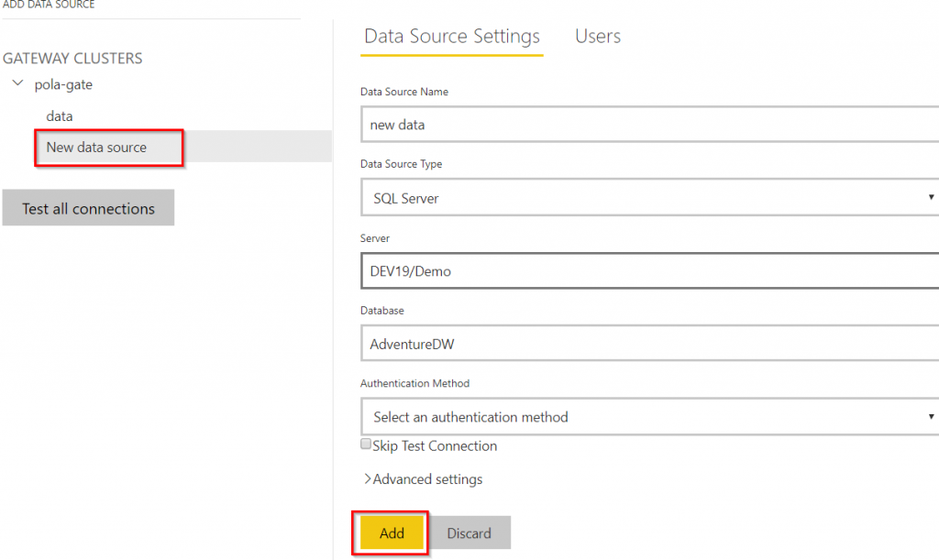Click the GATEWAY CLUSTERS section label

tap(72, 58)
